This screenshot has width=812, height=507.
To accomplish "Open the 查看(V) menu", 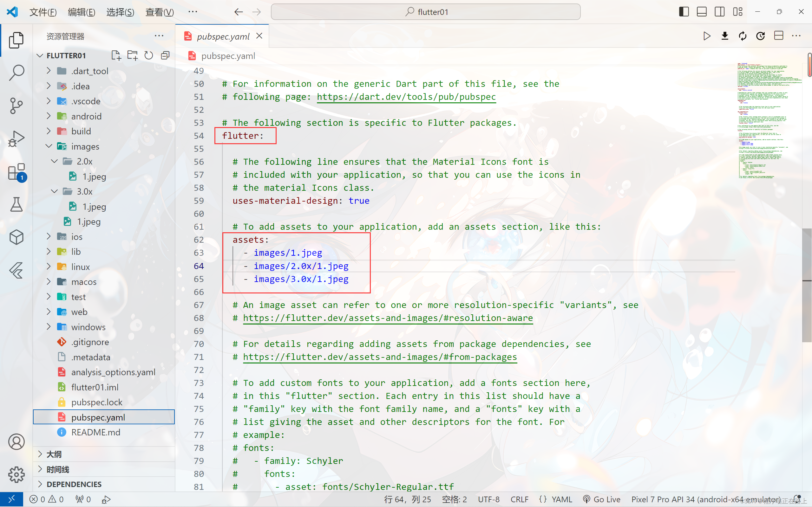I will click(159, 12).
